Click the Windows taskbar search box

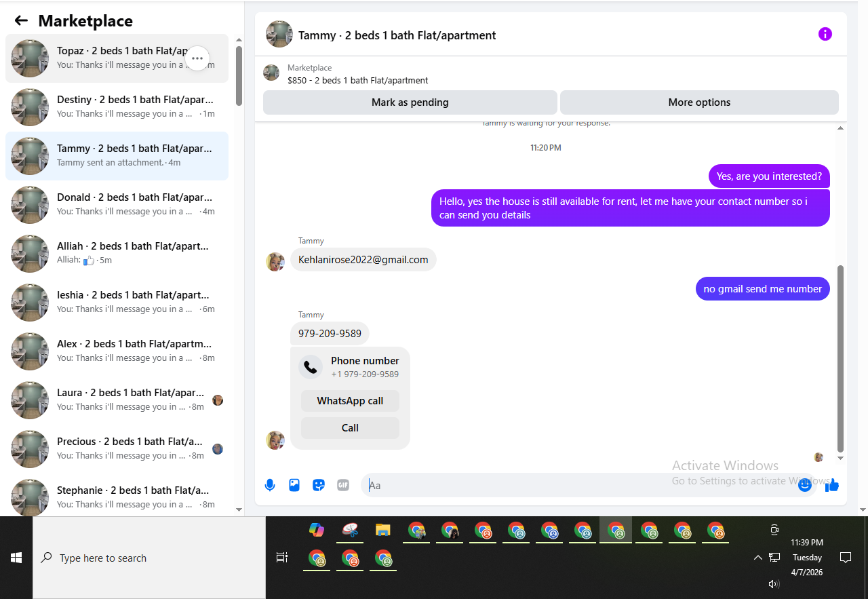point(149,558)
